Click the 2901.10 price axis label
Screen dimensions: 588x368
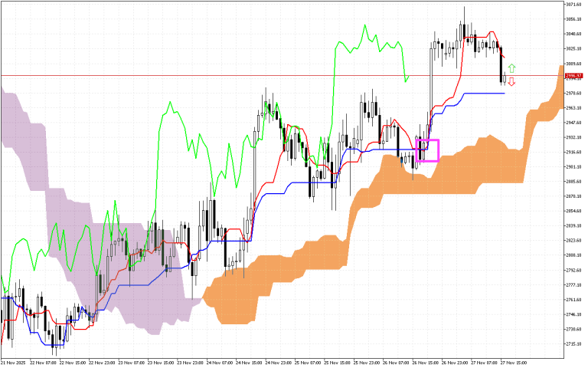573,166
